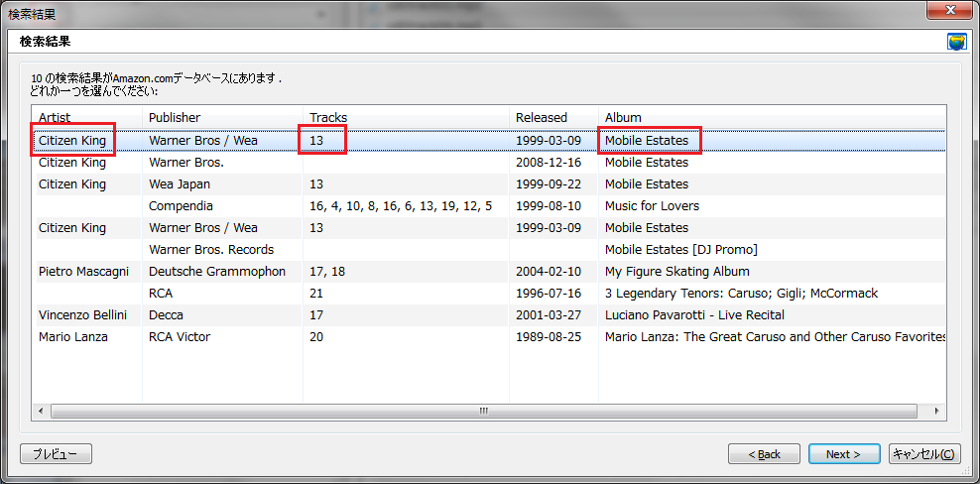Click Deutsche Grammophon publisher cell
This screenshot has width=980, height=484.
pos(217,272)
